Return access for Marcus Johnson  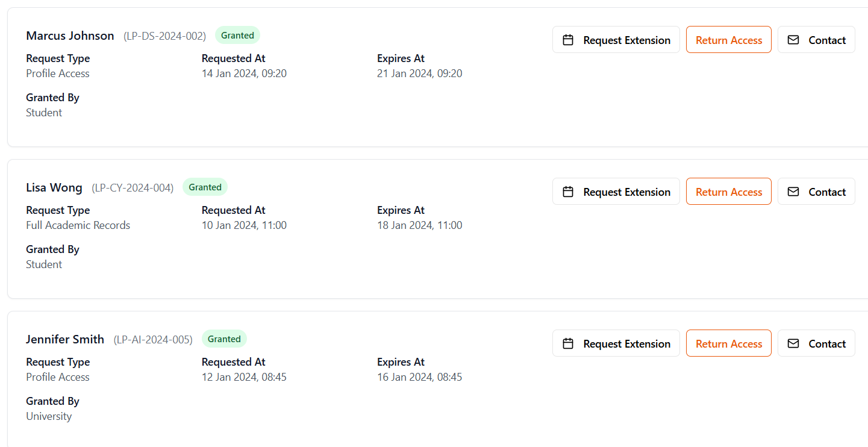728,40
